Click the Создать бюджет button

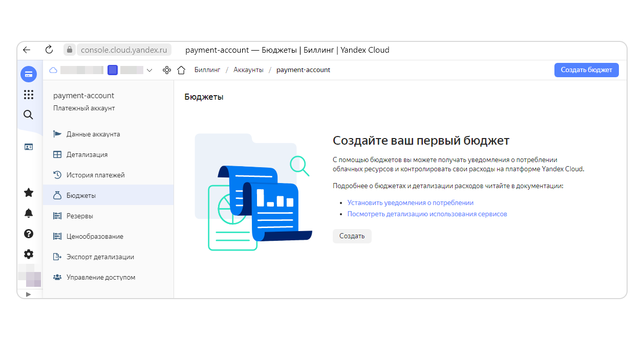point(586,70)
